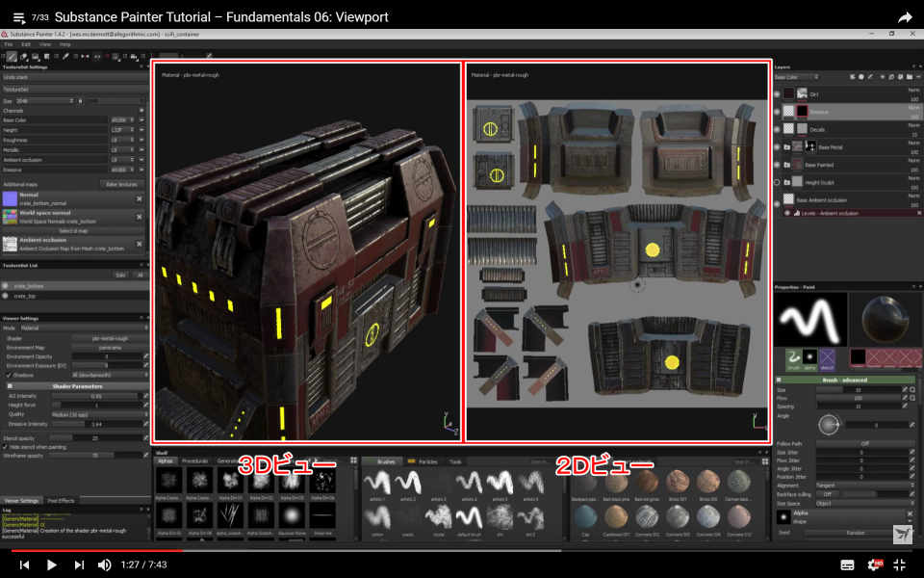This screenshot has width=924, height=578.
Task: Hide the Dirt layer
Action: click(x=777, y=93)
